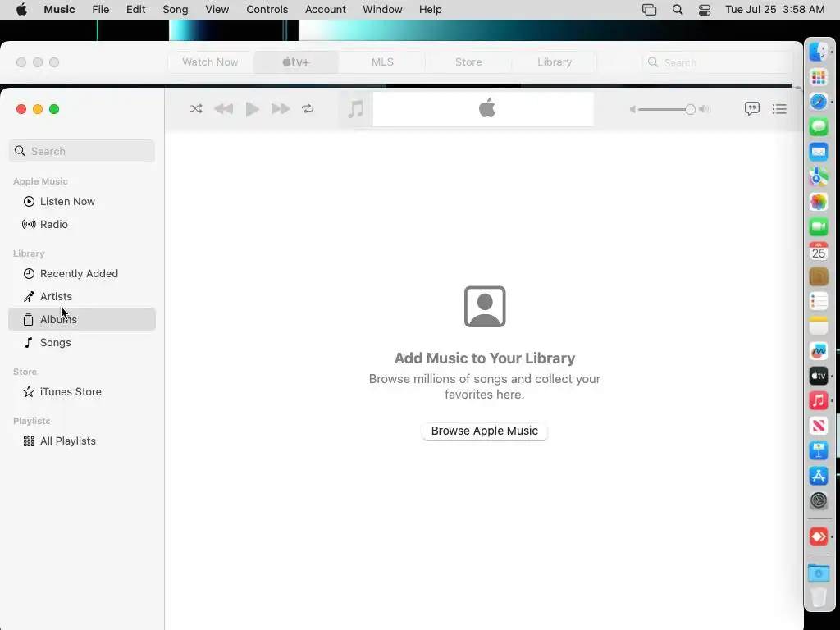Select Albums in the Library section
This screenshot has width=840, height=630.
[82, 319]
